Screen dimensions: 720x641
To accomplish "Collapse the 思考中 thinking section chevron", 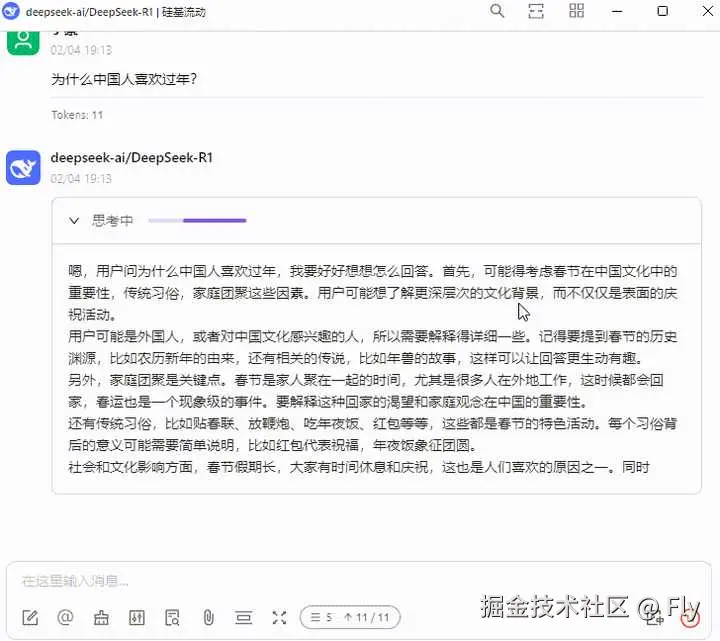I will 74,221.
